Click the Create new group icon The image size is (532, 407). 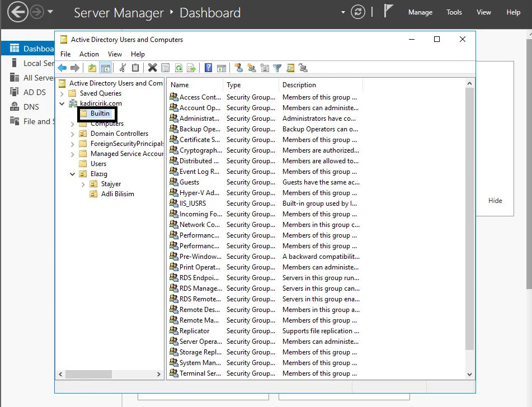click(x=251, y=68)
